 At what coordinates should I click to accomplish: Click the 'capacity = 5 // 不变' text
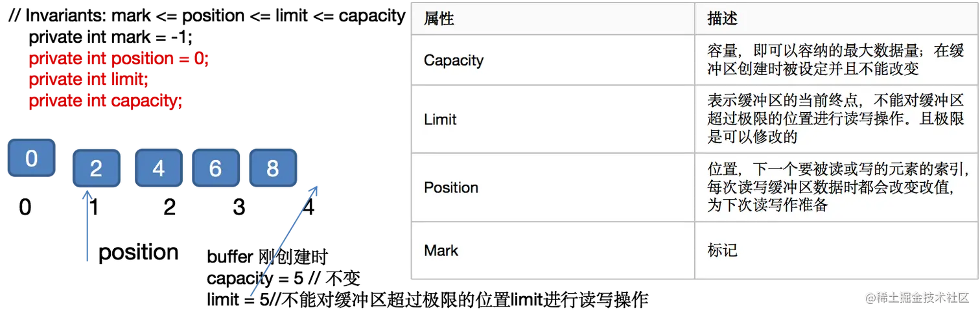(x=283, y=279)
